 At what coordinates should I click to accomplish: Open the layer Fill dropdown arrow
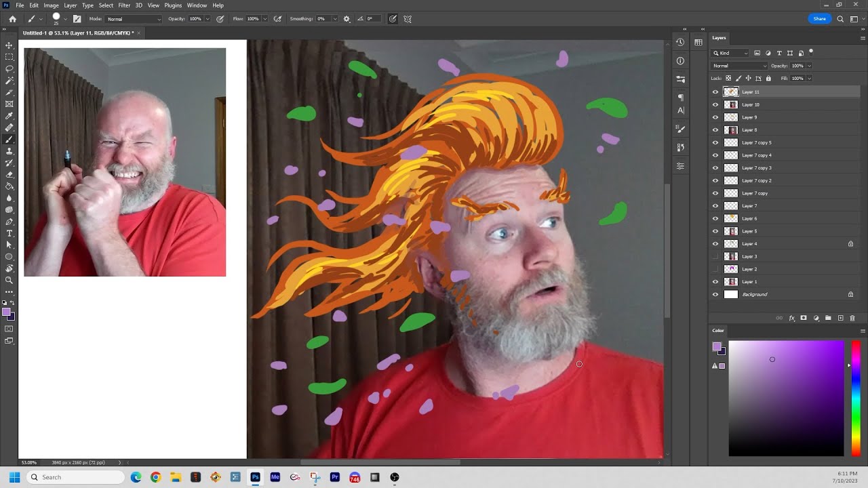(x=810, y=78)
